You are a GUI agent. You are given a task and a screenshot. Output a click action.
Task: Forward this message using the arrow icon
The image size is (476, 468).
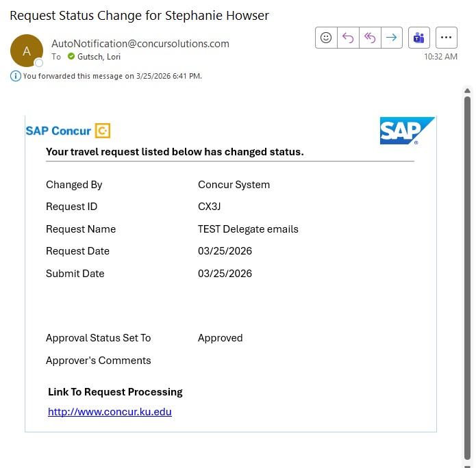point(392,38)
